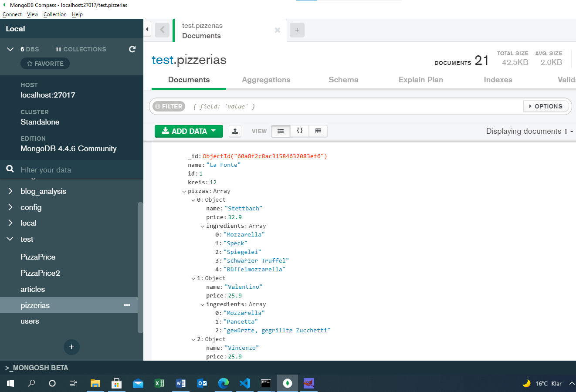
Task: Collapse the sidebar with the arrow toggle
Action: pyautogui.click(x=147, y=30)
